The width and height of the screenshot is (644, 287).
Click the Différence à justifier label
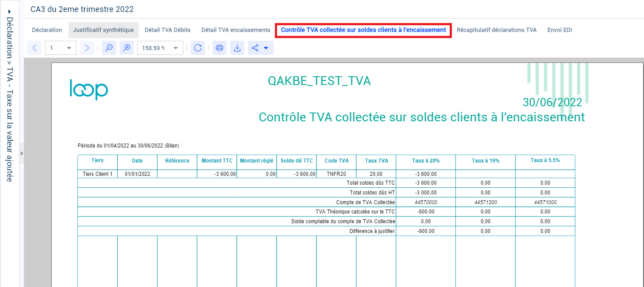click(x=372, y=231)
